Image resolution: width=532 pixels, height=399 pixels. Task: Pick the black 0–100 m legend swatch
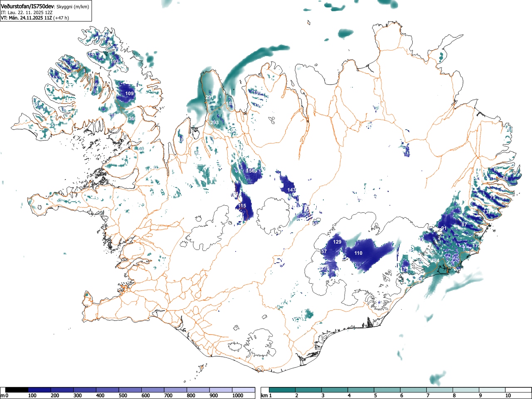[x=17, y=390]
